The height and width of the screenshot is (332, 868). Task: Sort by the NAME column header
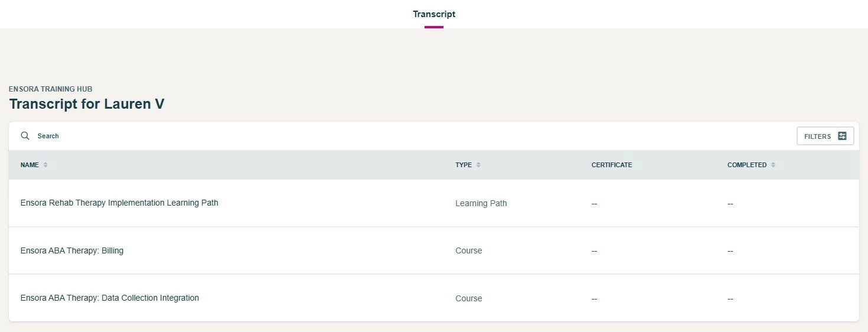[x=30, y=165]
